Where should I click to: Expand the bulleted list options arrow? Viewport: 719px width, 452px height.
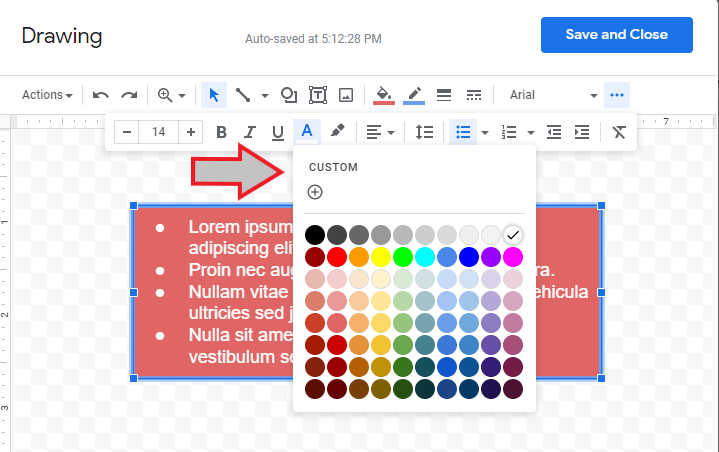pyautogui.click(x=485, y=132)
